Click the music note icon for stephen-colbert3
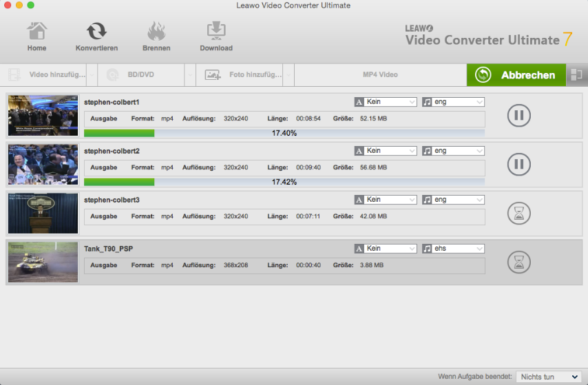The height and width of the screenshot is (385, 588). pyautogui.click(x=427, y=200)
